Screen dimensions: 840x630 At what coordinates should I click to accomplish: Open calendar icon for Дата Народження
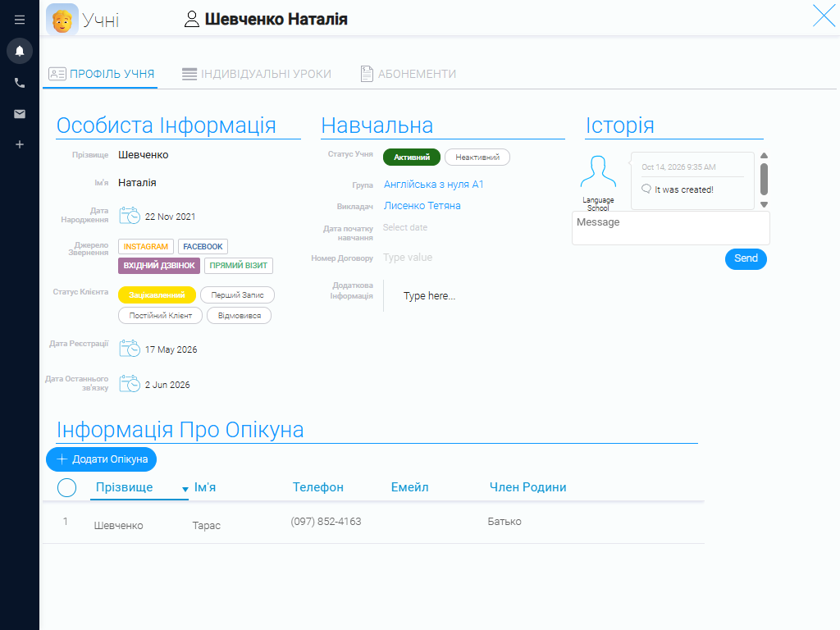click(x=129, y=216)
